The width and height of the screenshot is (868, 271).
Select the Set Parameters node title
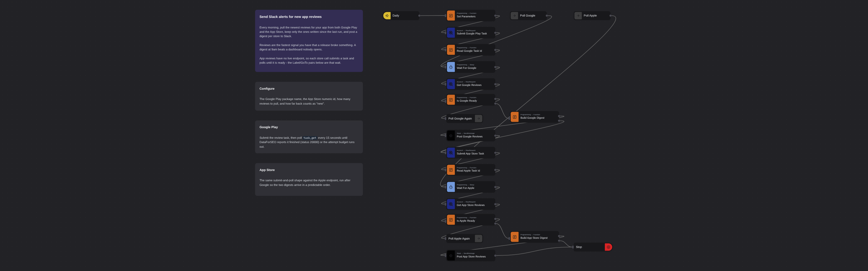pyautogui.click(x=466, y=17)
